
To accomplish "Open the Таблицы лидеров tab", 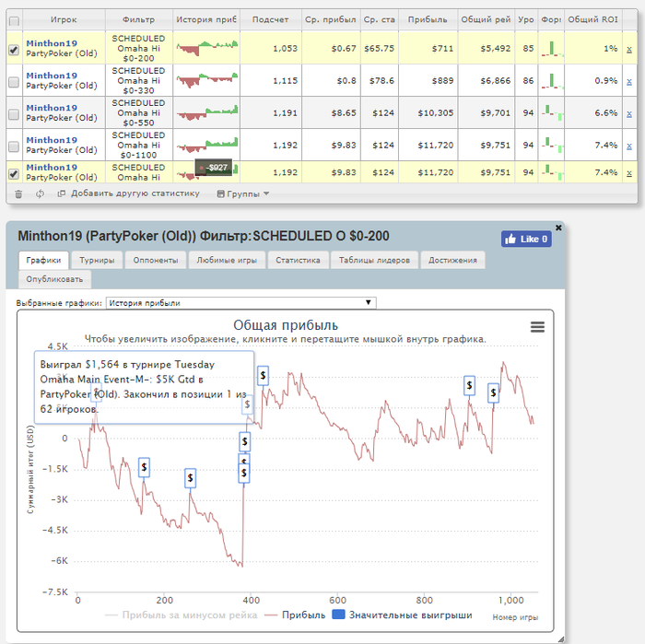I will [x=374, y=260].
